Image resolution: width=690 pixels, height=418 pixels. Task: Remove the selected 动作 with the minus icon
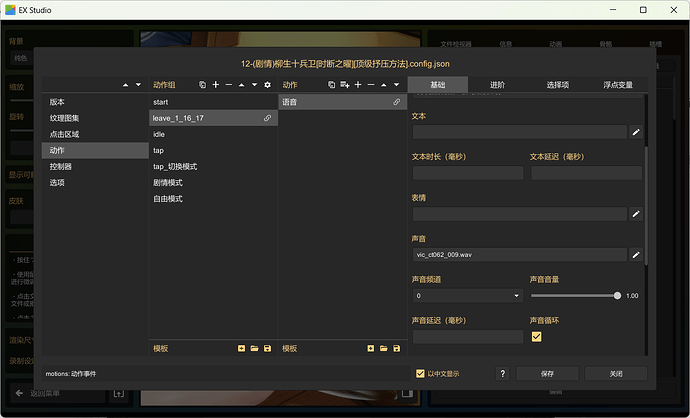tap(371, 84)
